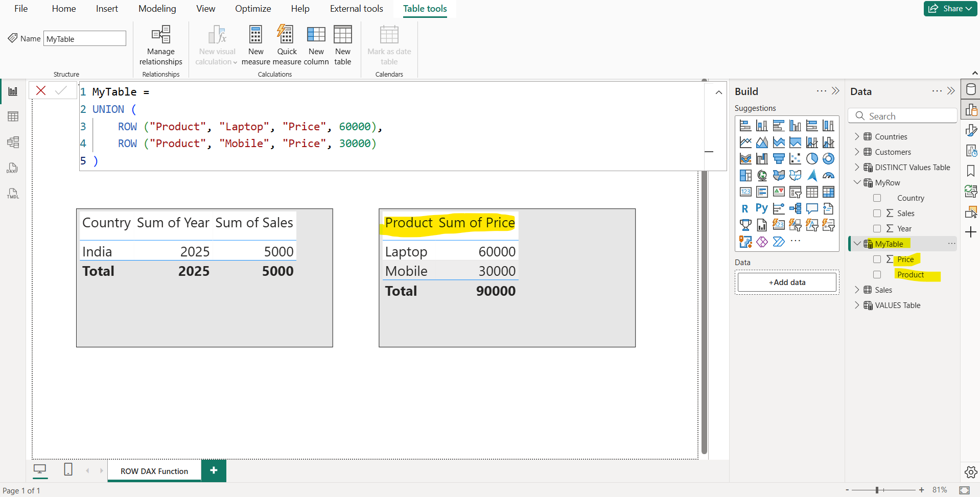This screenshot has width=980, height=497.
Task: Expand the Countries table
Action: tap(857, 136)
